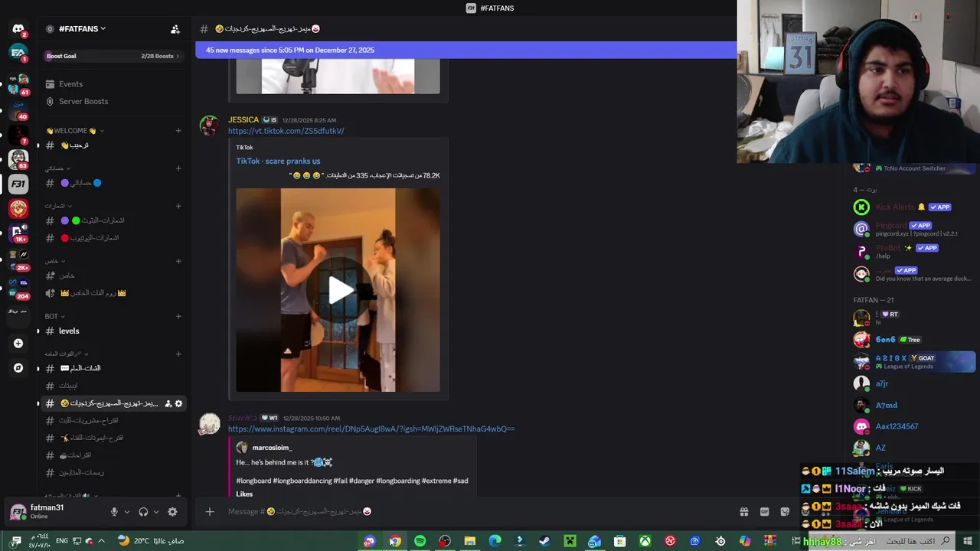
Task: Open Server Boosts in the channel list
Action: (x=113, y=101)
